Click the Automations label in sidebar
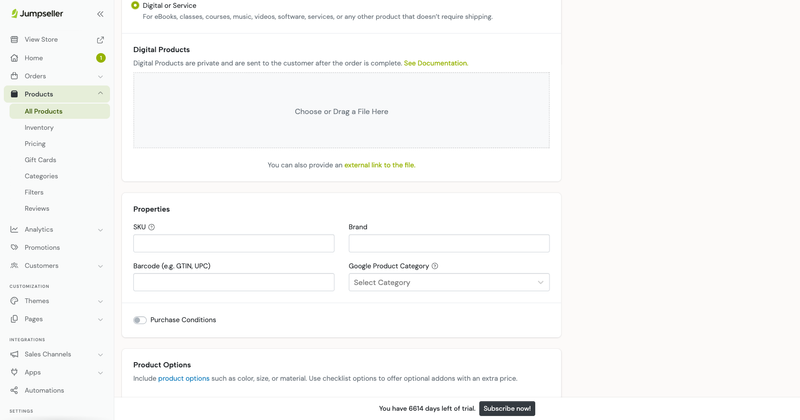The height and width of the screenshot is (420, 800). (44, 390)
